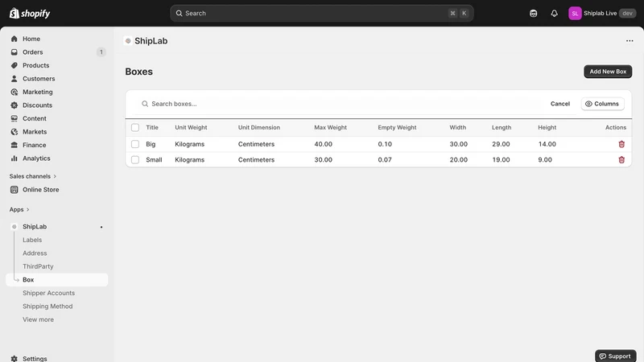Viewport: 644px width, 362px height.
Task: Check the Small box row checkbox
Action: click(x=135, y=159)
